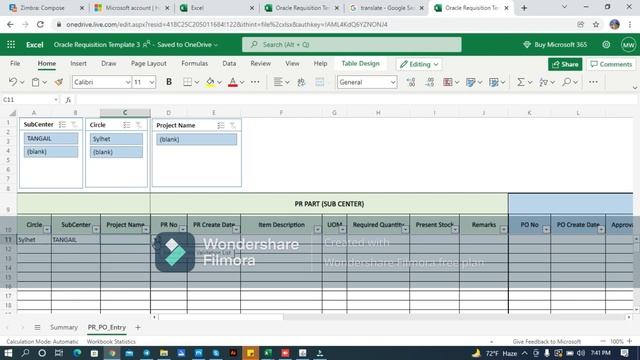Open the General number format dropdown
640x360 pixels.
(393, 82)
